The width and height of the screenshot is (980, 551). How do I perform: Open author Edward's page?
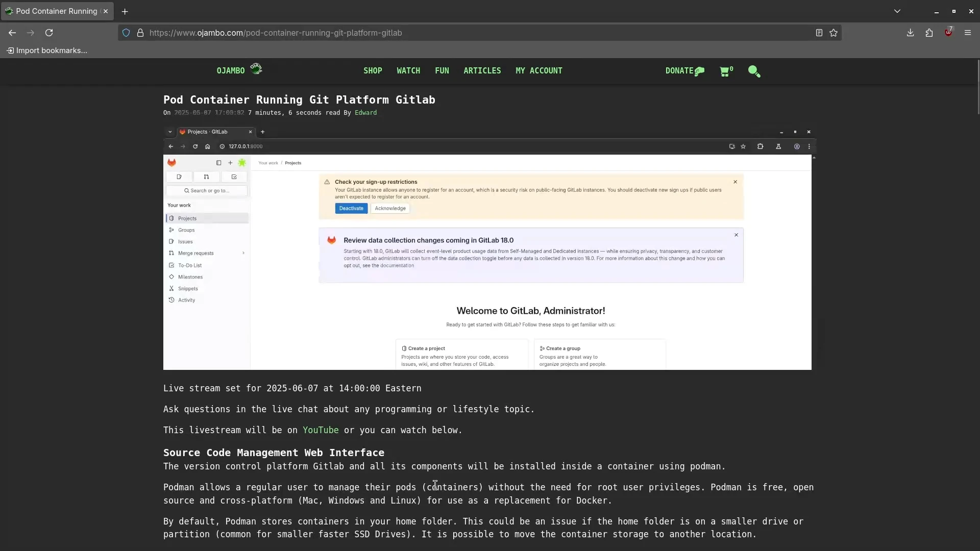click(366, 113)
